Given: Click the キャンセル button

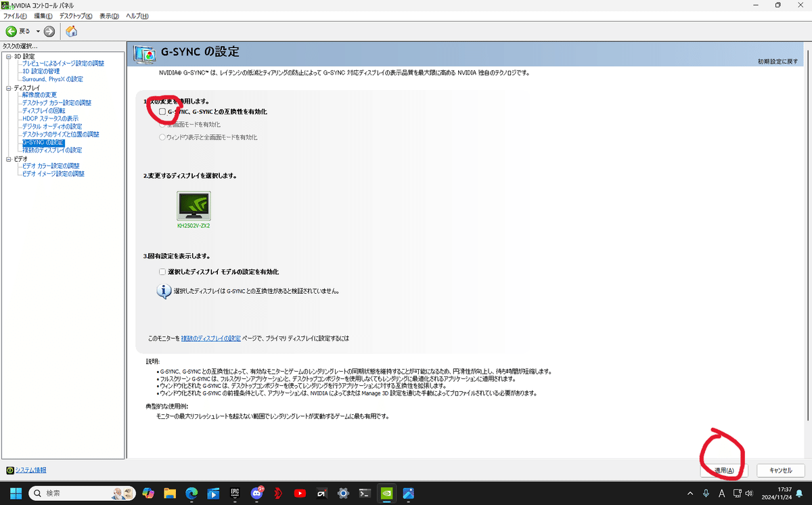Looking at the screenshot, I should coord(780,470).
